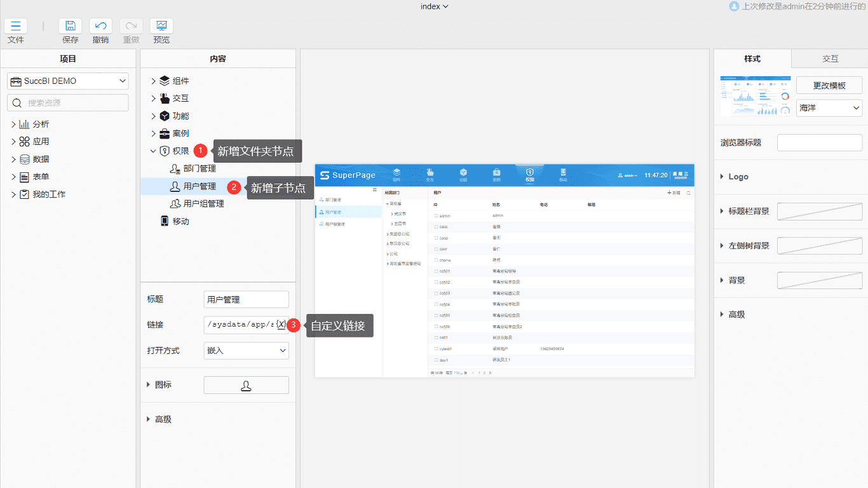
Task: Select the user icon picker button
Action: [246, 385]
